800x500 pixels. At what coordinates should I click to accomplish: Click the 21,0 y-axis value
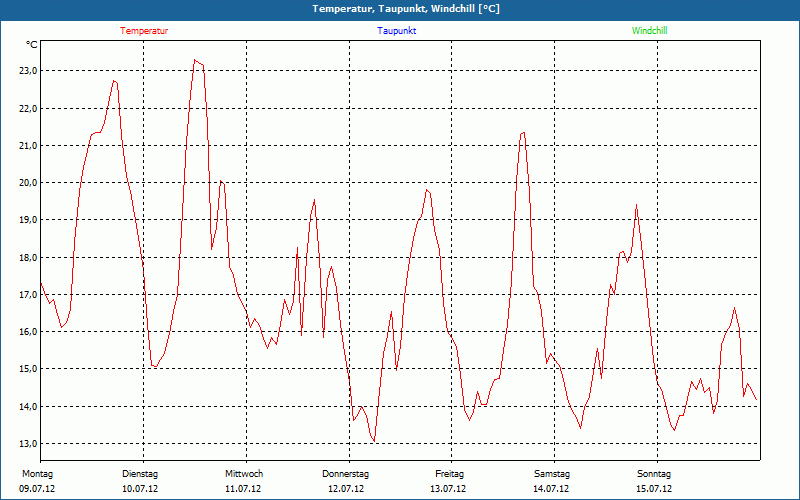click(28, 146)
